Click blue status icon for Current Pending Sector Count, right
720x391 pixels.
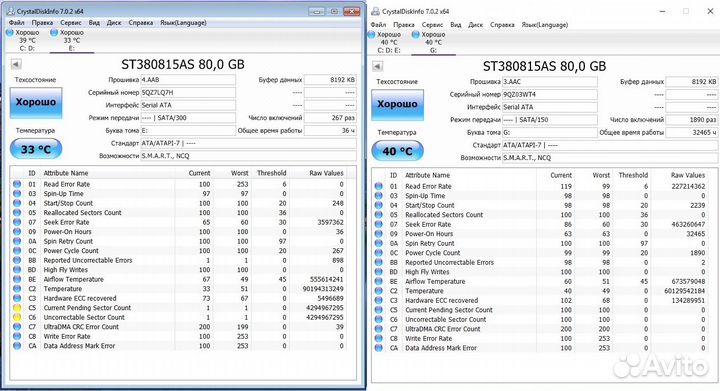378,310
